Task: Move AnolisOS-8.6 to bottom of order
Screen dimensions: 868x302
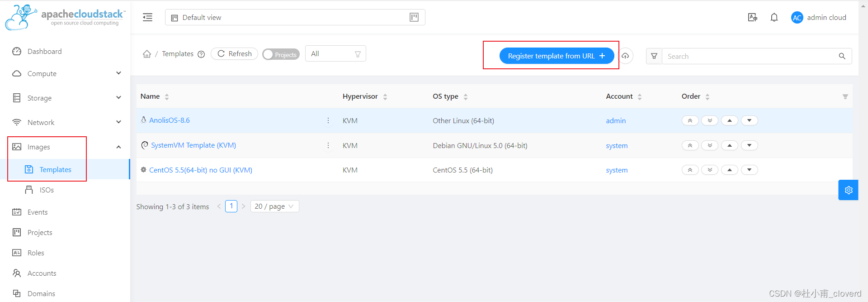Action: tap(710, 120)
